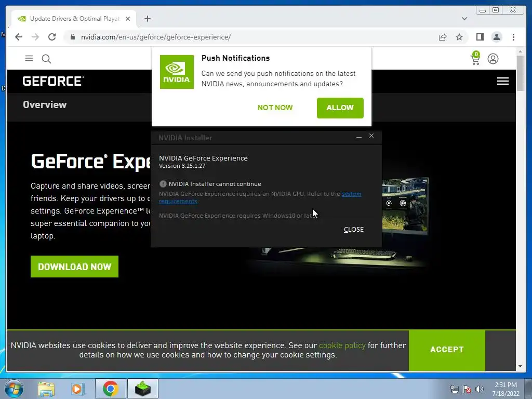Minimize the NVIDIA Installer dialog
Image resolution: width=532 pixels, height=399 pixels.
359,137
